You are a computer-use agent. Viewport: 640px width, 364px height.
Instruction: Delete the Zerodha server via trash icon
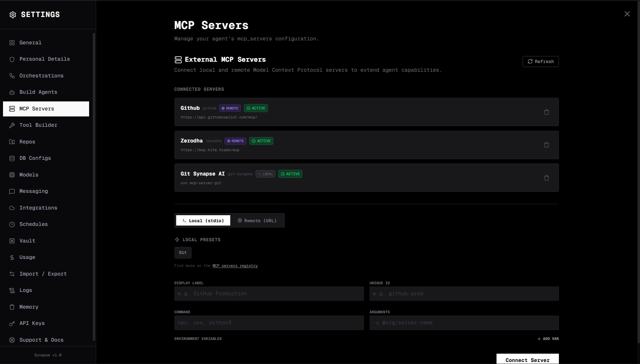547,145
